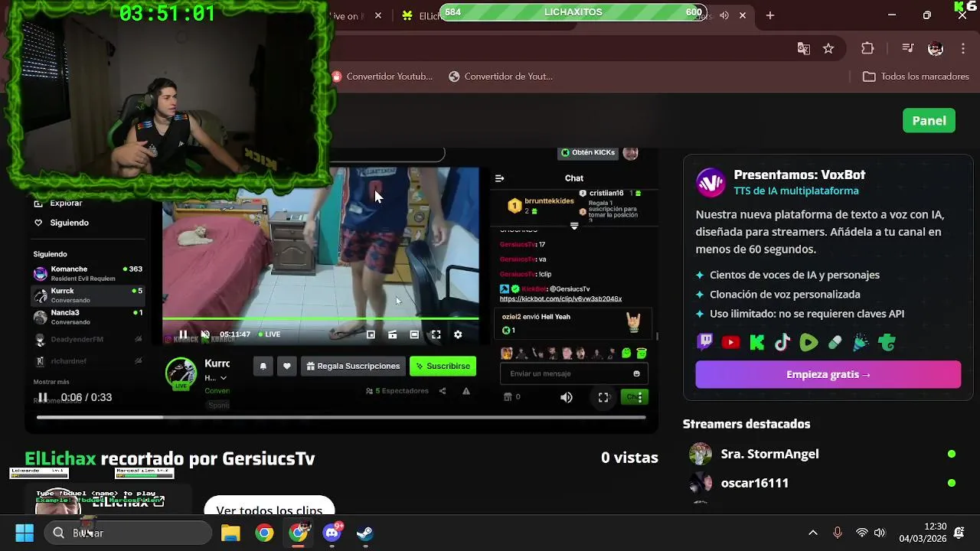Click the clip-creation icon in stream controls
980x551 pixels.
(x=393, y=334)
